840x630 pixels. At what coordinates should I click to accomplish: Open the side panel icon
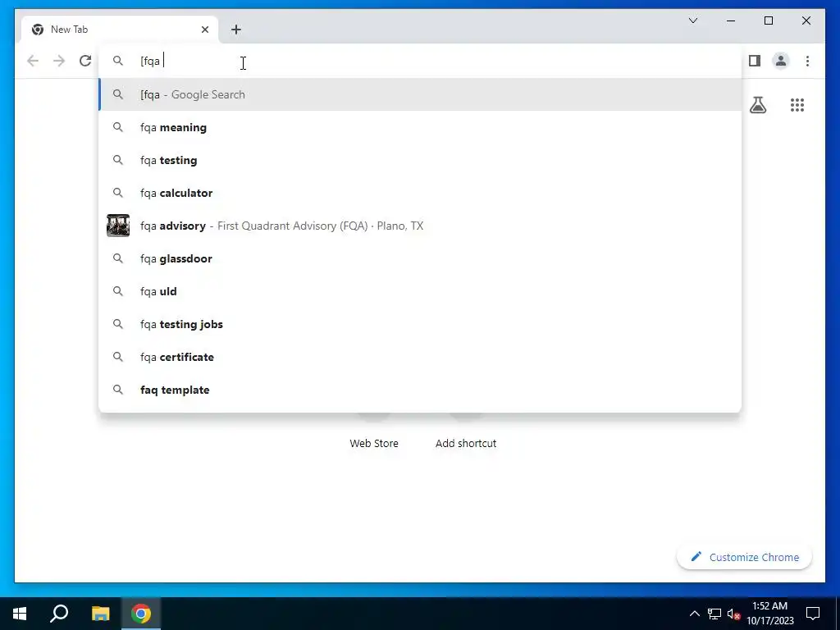(755, 61)
